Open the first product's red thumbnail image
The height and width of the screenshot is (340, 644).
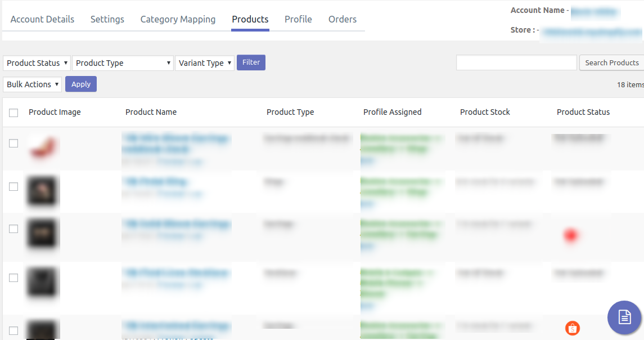tap(42, 147)
